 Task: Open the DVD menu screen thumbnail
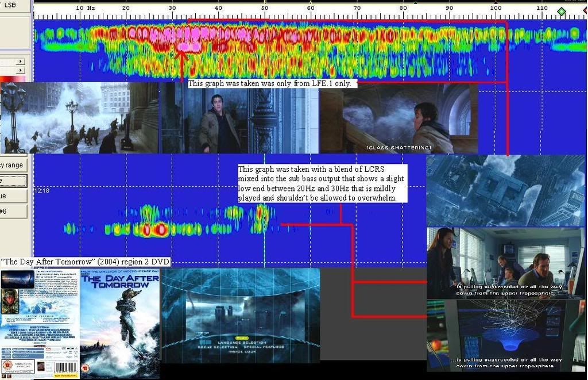coord(241,316)
